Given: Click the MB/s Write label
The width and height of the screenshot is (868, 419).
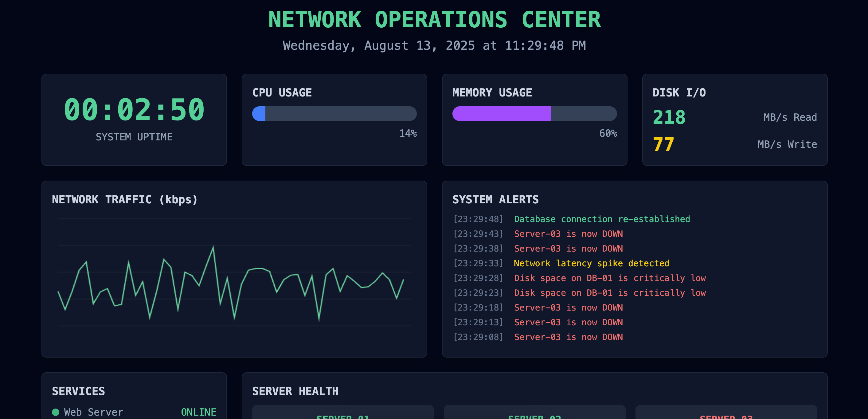Looking at the screenshot, I should (787, 144).
